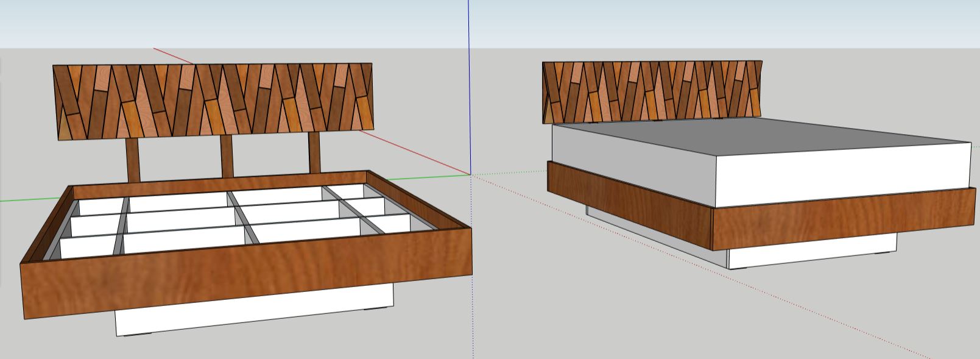Select the white base under the right bed

[x=812, y=252]
